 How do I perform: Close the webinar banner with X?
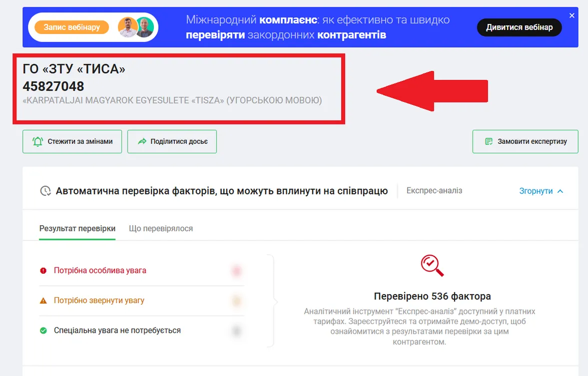(x=572, y=15)
